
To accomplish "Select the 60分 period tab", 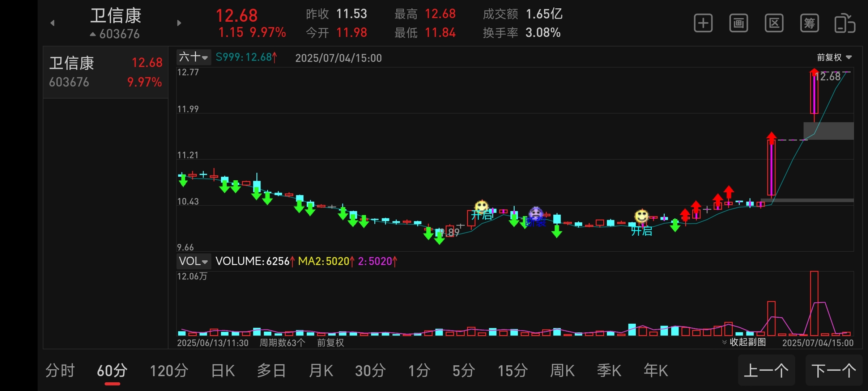I will tap(112, 370).
